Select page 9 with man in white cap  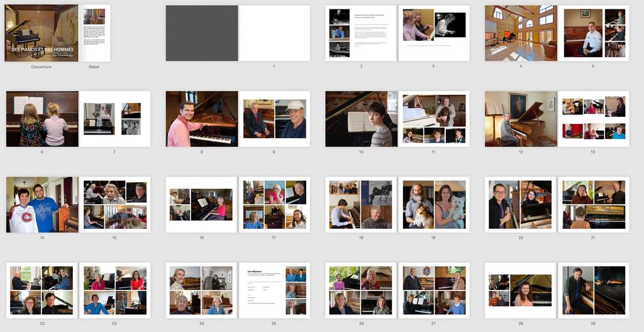click(274, 119)
